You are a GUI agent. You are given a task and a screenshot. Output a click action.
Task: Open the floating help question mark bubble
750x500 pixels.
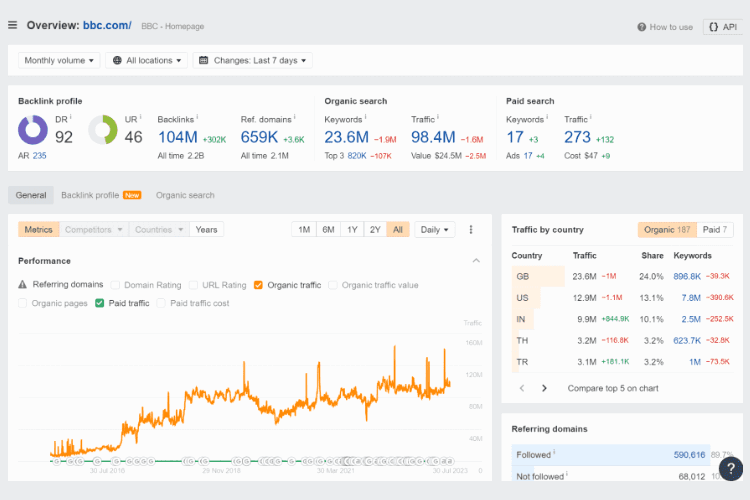coord(730,468)
